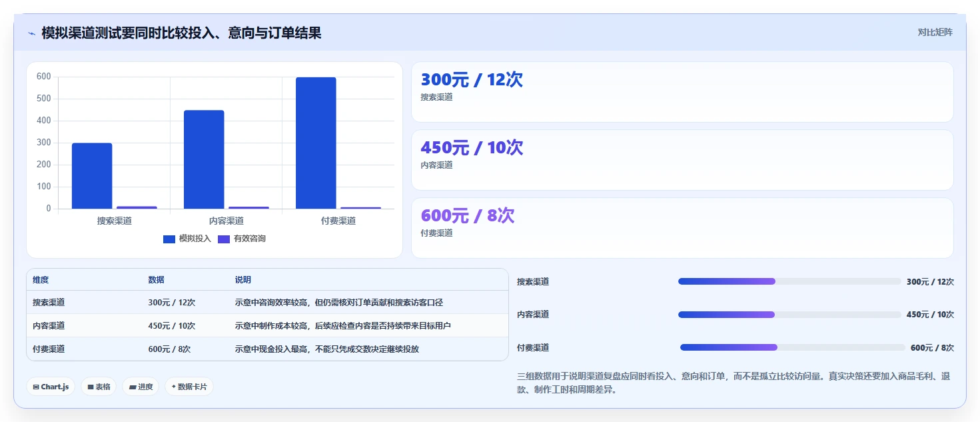
Task: Click the 付费渠道 模拟投入 bar in the chart
Action: coord(316,143)
